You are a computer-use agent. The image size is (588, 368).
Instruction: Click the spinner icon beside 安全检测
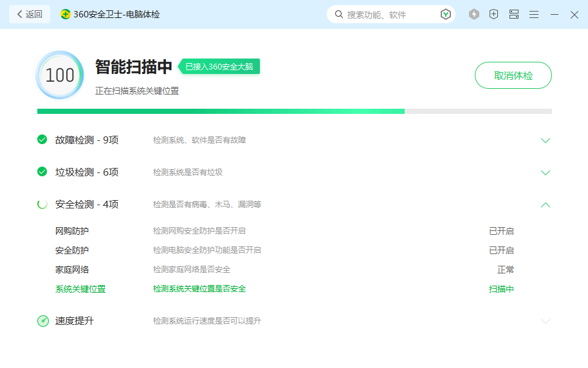42,204
